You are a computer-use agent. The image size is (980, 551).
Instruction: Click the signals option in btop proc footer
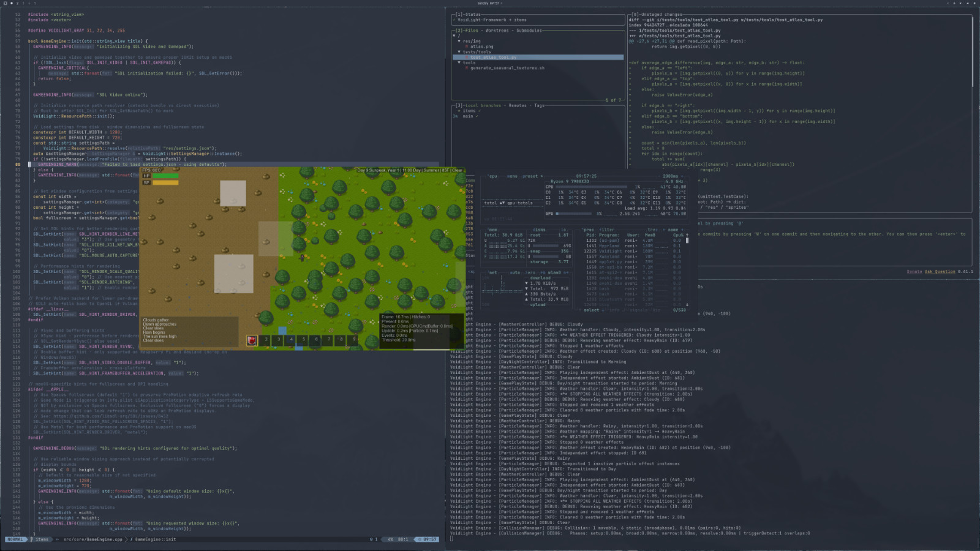639,310
